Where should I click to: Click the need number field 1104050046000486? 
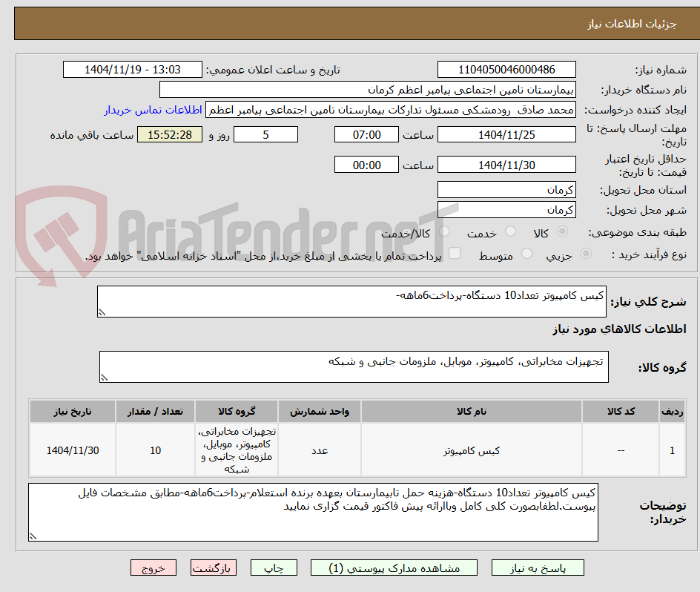coord(506,70)
